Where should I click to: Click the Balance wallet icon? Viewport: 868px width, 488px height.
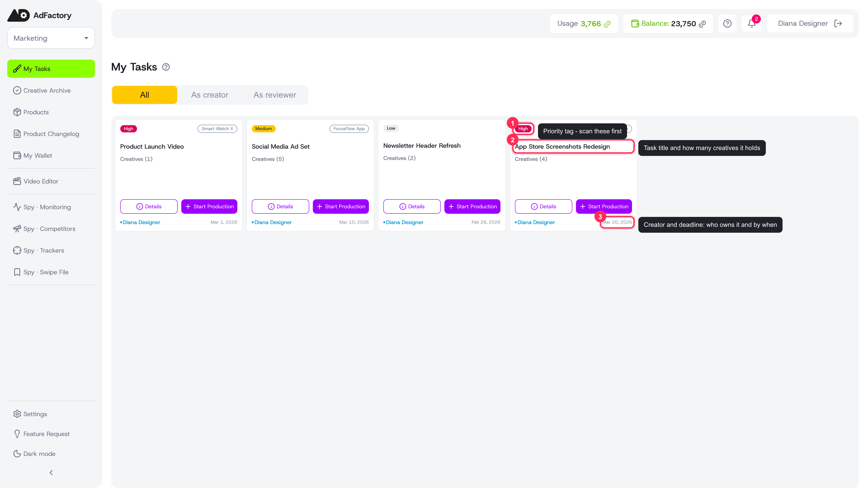pyautogui.click(x=635, y=23)
